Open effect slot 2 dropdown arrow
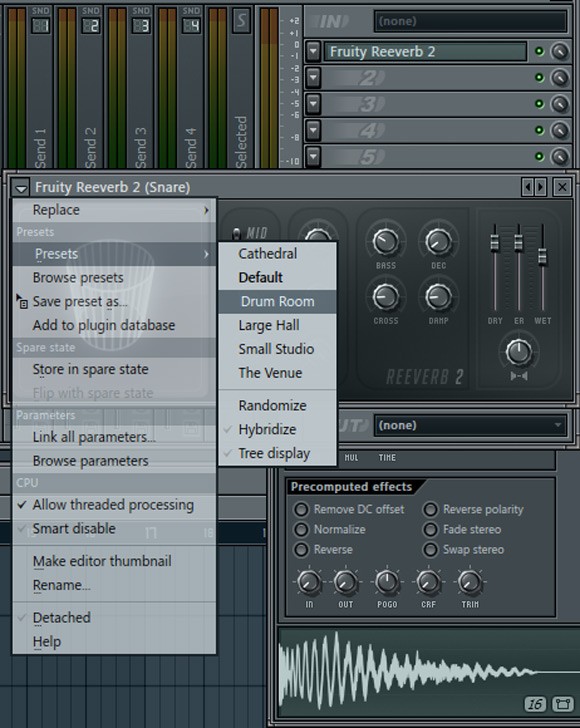Viewport: 580px width, 728px height. pyautogui.click(x=313, y=78)
